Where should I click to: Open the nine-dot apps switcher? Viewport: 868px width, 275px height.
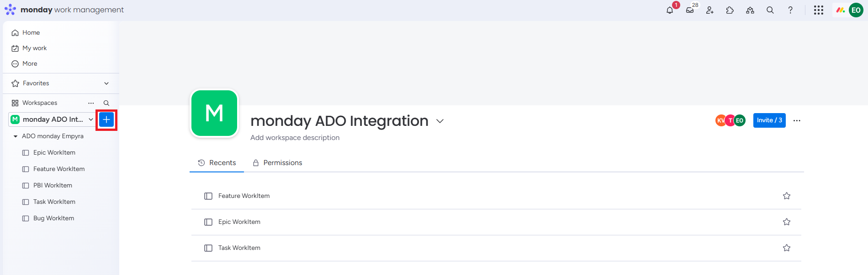coord(819,10)
